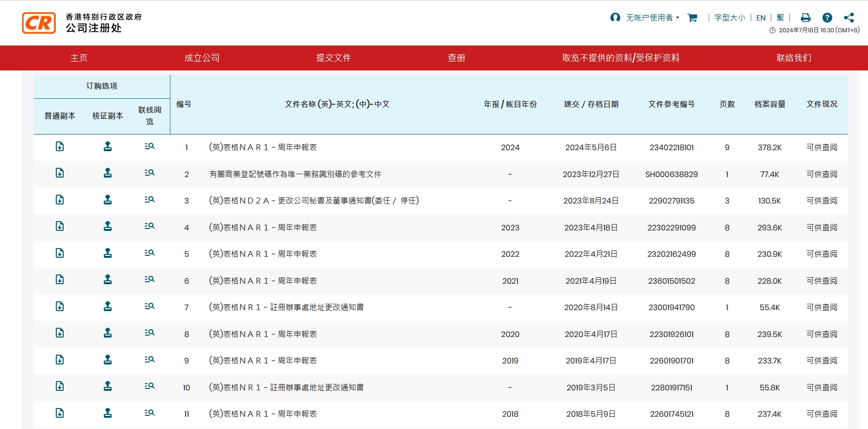
Task: Switch to traditional Chinese 繁
Action: click(x=780, y=18)
